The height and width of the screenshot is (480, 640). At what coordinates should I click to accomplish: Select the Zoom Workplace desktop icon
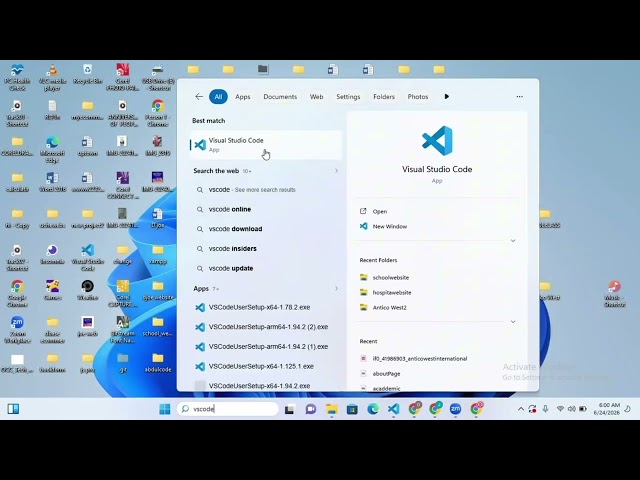coord(17,329)
